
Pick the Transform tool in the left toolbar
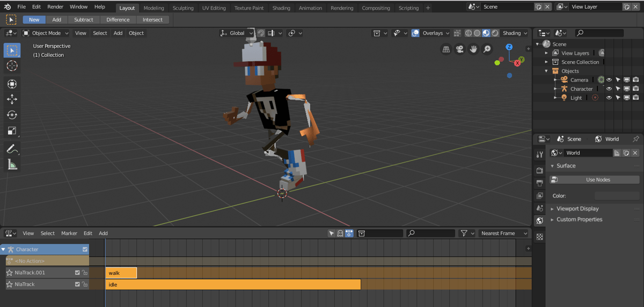pos(12,84)
